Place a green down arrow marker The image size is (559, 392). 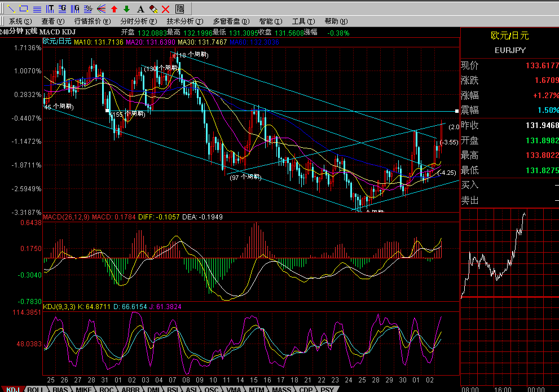126,8
